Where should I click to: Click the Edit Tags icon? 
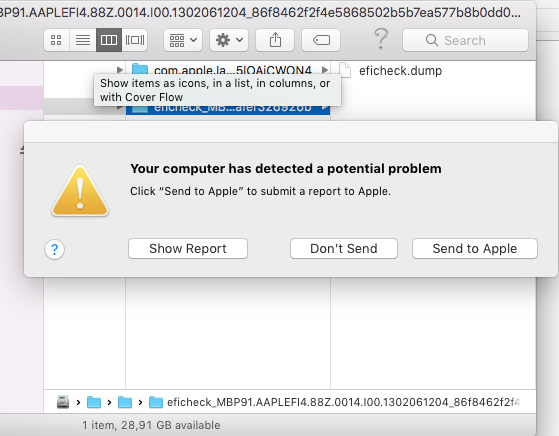(x=321, y=40)
